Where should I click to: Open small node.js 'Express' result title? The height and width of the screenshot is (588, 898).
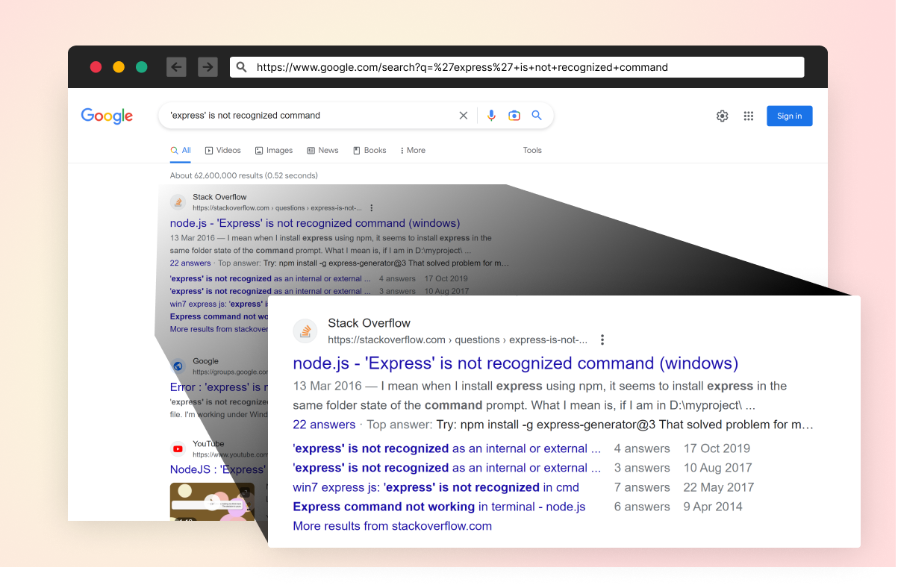click(315, 223)
